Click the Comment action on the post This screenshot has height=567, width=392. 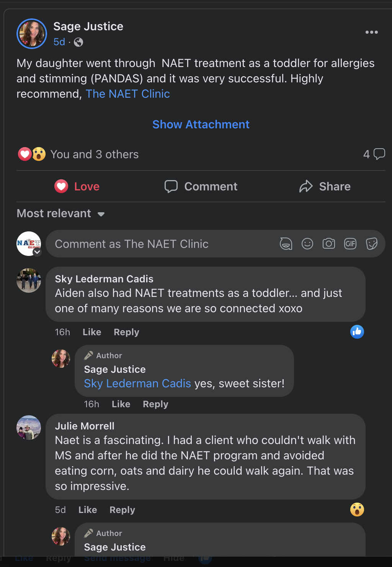click(x=201, y=187)
